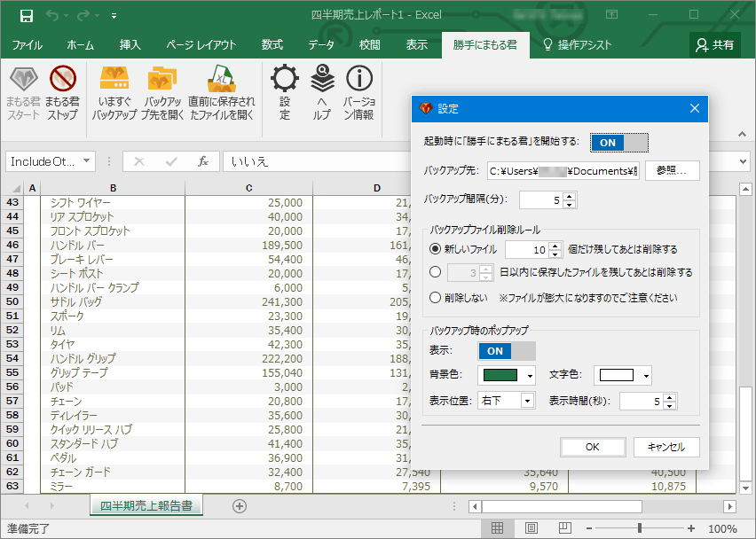Viewport: 756px width, 539px height.
Task: Click the 共有 share button
Action: 714,45
